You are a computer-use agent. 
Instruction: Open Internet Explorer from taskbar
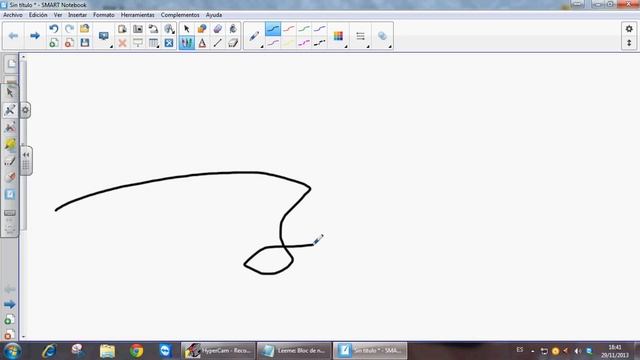[49, 351]
